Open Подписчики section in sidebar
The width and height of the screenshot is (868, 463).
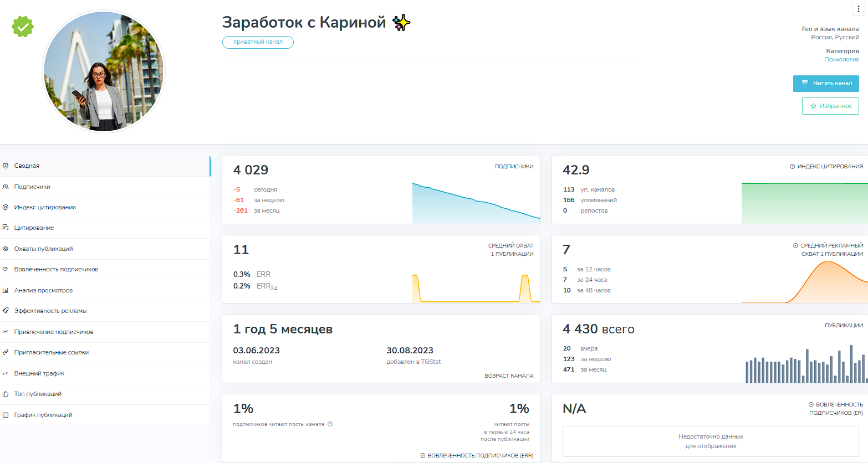32,187
